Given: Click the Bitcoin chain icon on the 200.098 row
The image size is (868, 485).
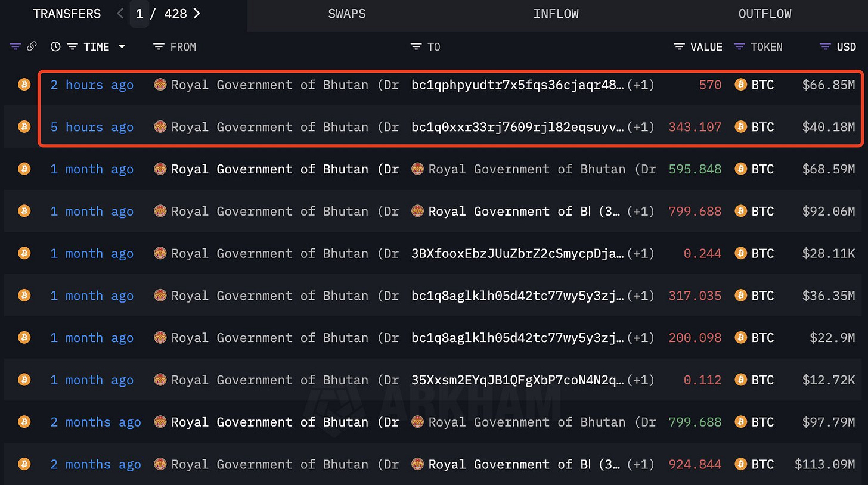Looking at the screenshot, I should 24,337.
